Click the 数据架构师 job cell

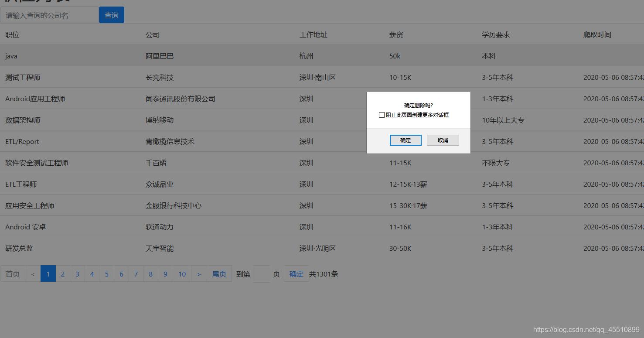(23, 120)
